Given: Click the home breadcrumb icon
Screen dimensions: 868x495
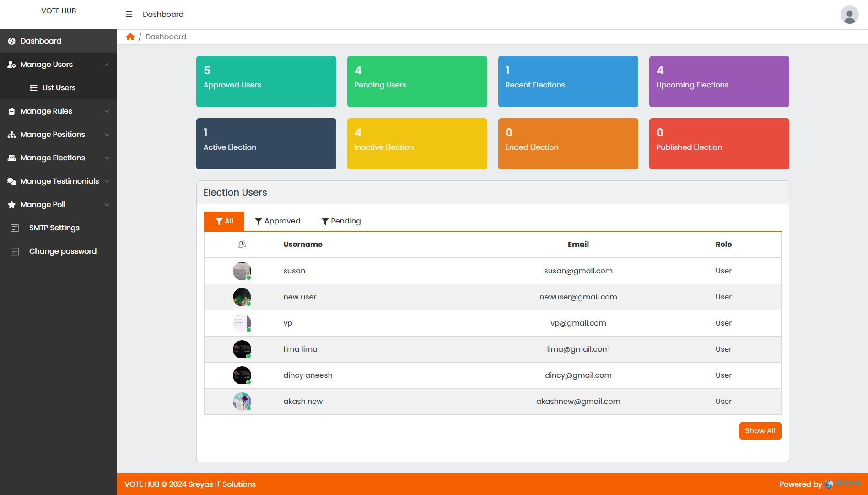Looking at the screenshot, I should coord(130,37).
